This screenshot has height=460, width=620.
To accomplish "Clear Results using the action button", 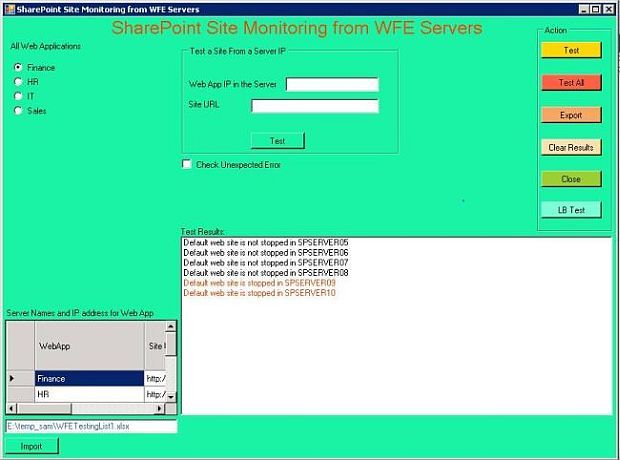I will coord(571,147).
